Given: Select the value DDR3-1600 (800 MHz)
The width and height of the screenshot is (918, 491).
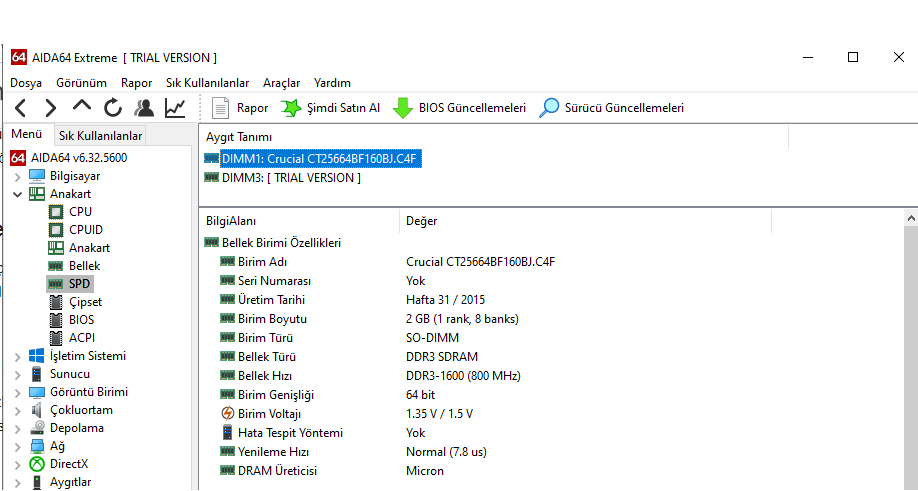Looking at the screenshot, I should pyautogui.click(x=463, y=376).
